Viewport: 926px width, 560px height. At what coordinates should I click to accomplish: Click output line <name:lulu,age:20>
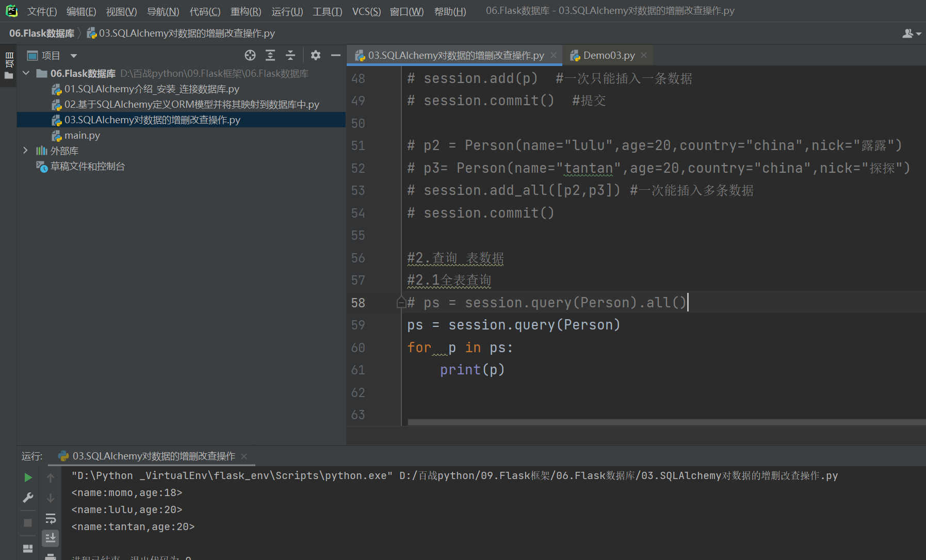click(x=127, y=509)
